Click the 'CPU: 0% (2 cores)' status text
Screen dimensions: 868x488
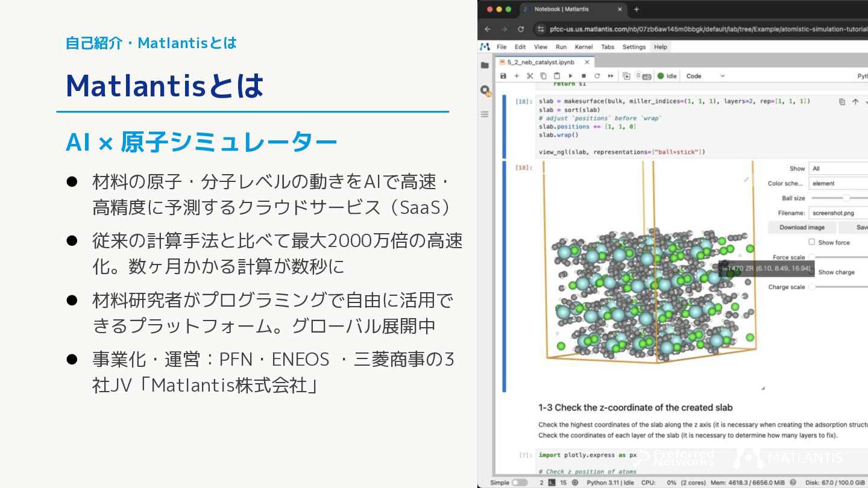click(x=673, y=483)
